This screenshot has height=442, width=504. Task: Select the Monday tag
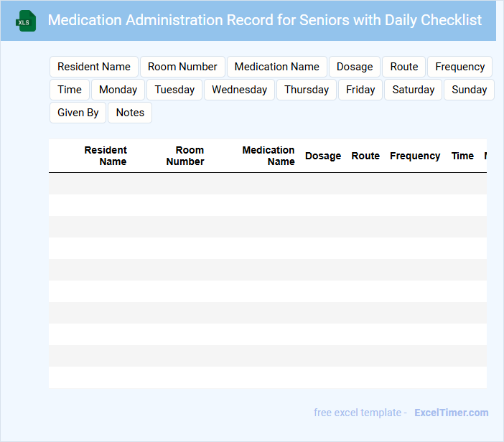coord(118,90)
